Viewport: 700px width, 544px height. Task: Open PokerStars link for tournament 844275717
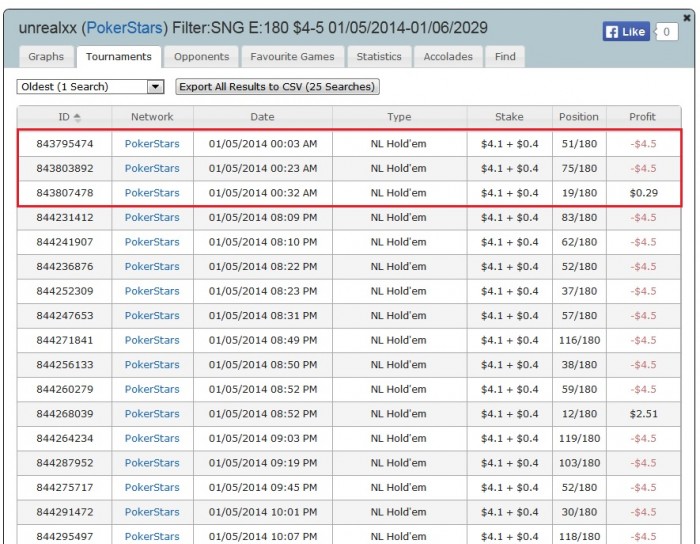tap(152, 487)
